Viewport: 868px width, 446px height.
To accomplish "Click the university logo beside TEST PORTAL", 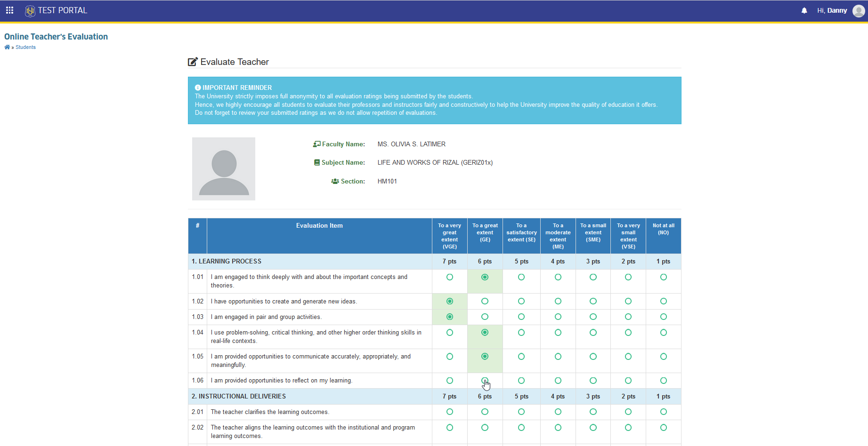I will (x=30, y=11).
